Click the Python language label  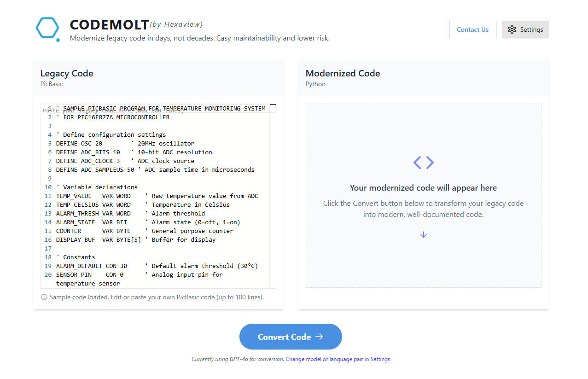pyautogui.click(x=315, y=84)
